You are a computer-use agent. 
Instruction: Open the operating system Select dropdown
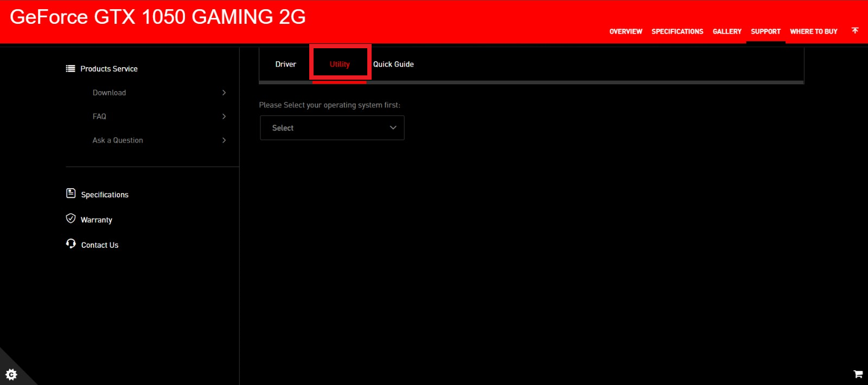(332, 128)
